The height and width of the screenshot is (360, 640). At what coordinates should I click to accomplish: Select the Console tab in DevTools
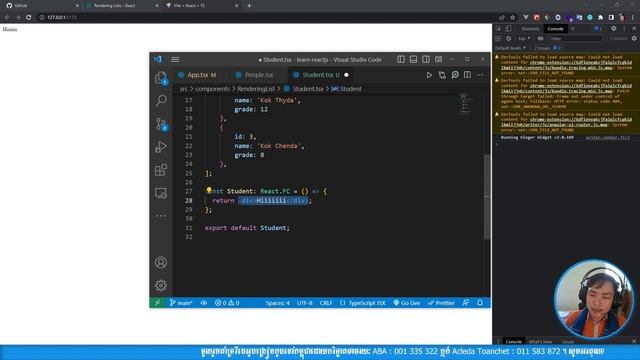pyautogui.click(x=555, y=29)
